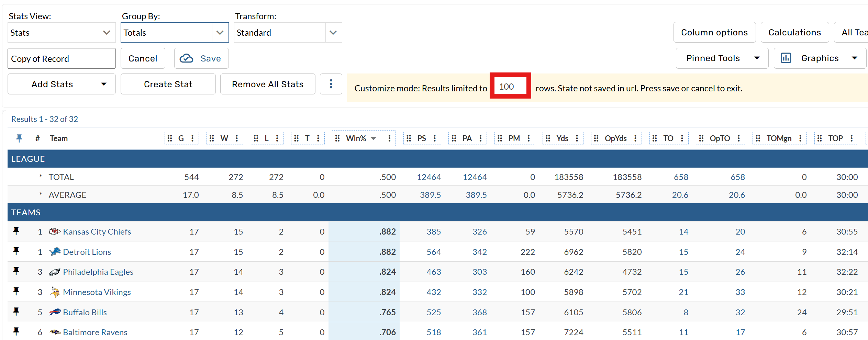
Task: Open the three-dot menu for the PS column
Action: pos(435,138)
